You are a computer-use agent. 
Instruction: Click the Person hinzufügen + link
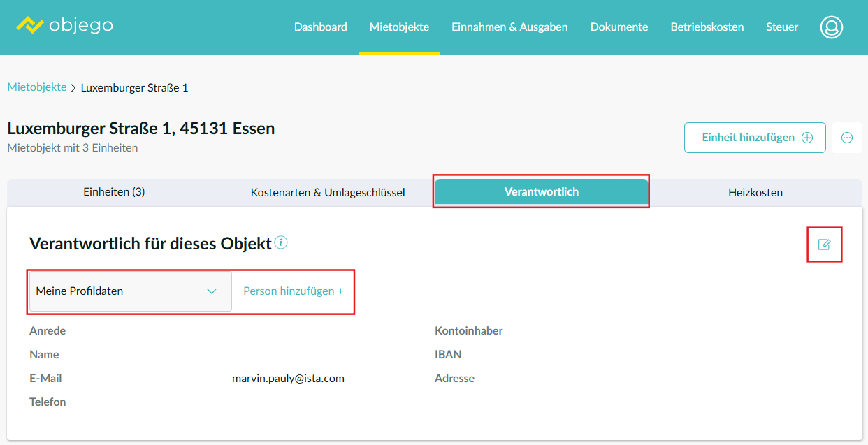[293, 291]
